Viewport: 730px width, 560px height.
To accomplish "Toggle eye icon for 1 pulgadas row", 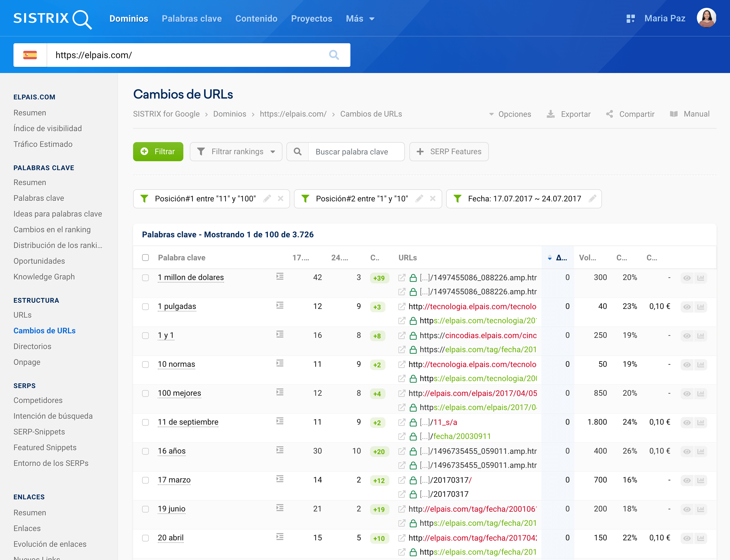I will click(x=687, y=307).
